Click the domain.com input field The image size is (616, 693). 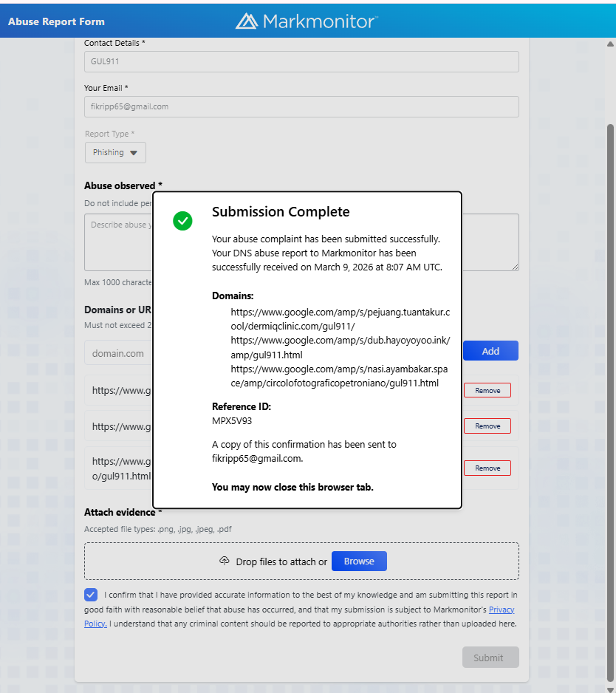coord(118,354)
